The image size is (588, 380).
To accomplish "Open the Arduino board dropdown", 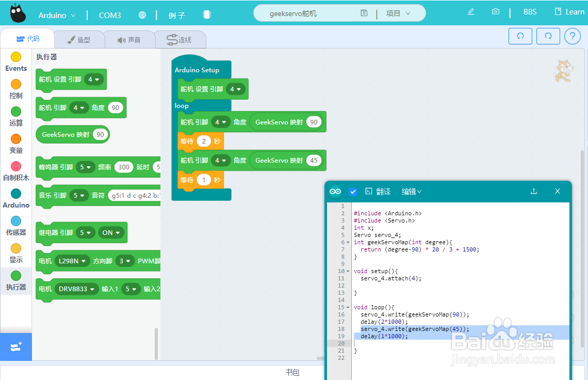I will [57, 15].
